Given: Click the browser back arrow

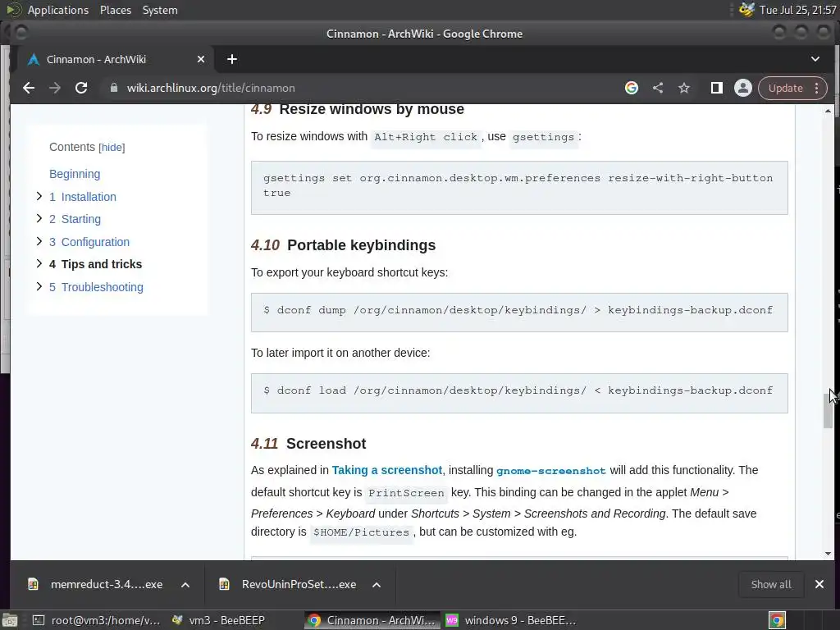Looking at the screenshot, I should [29, 88].
